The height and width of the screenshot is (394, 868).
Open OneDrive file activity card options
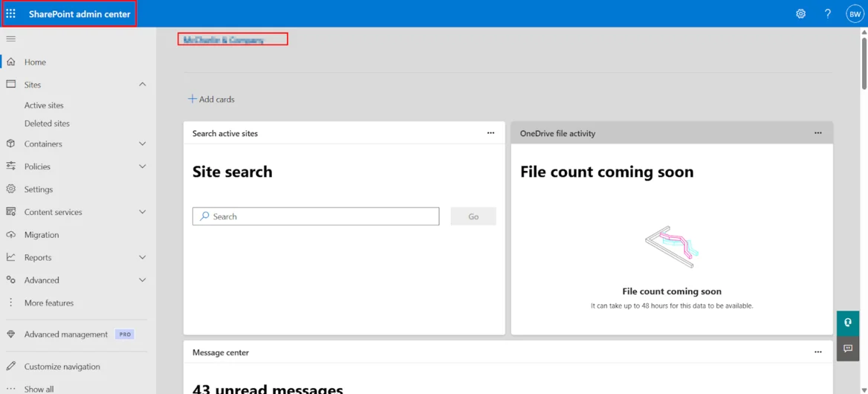818,133
